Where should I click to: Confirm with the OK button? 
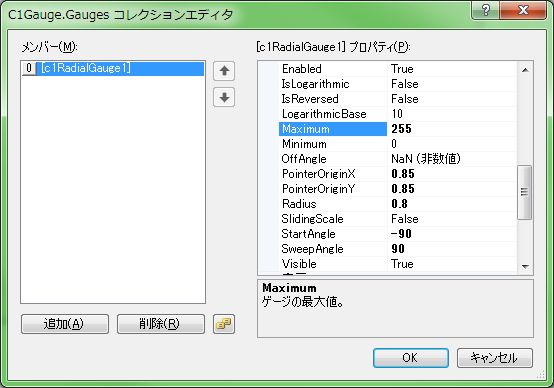[411, 358]
